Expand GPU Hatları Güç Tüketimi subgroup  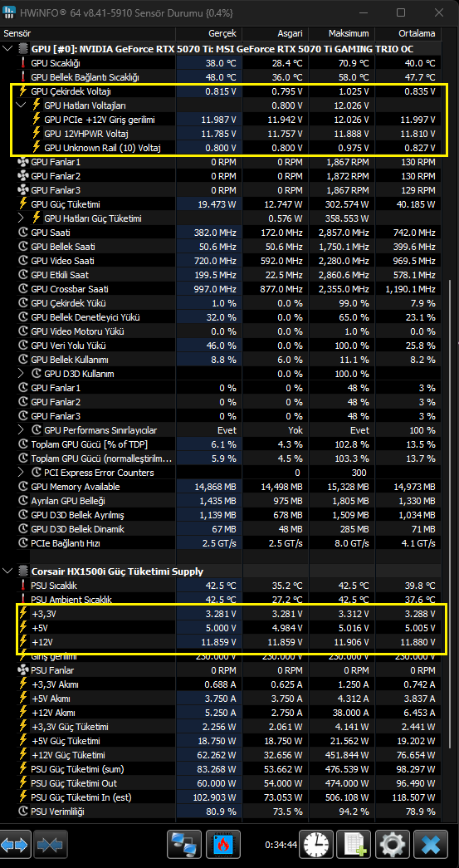tap(21, 218)
